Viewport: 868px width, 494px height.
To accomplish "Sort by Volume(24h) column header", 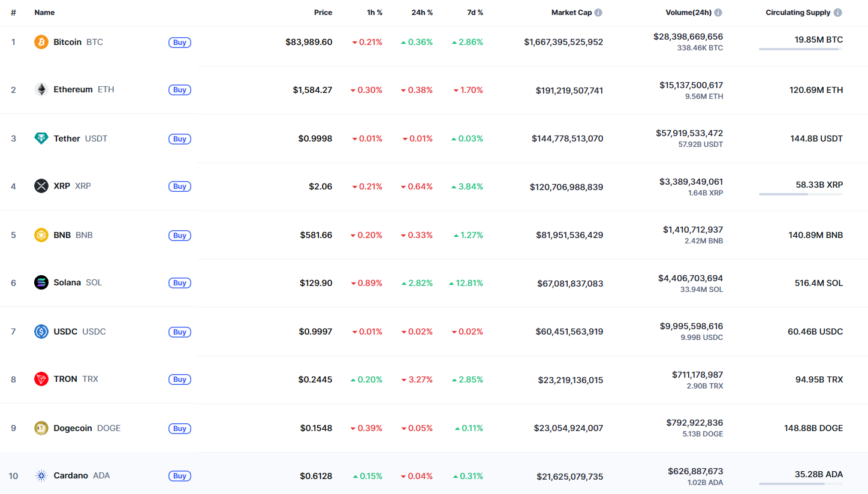I will 688,13.
